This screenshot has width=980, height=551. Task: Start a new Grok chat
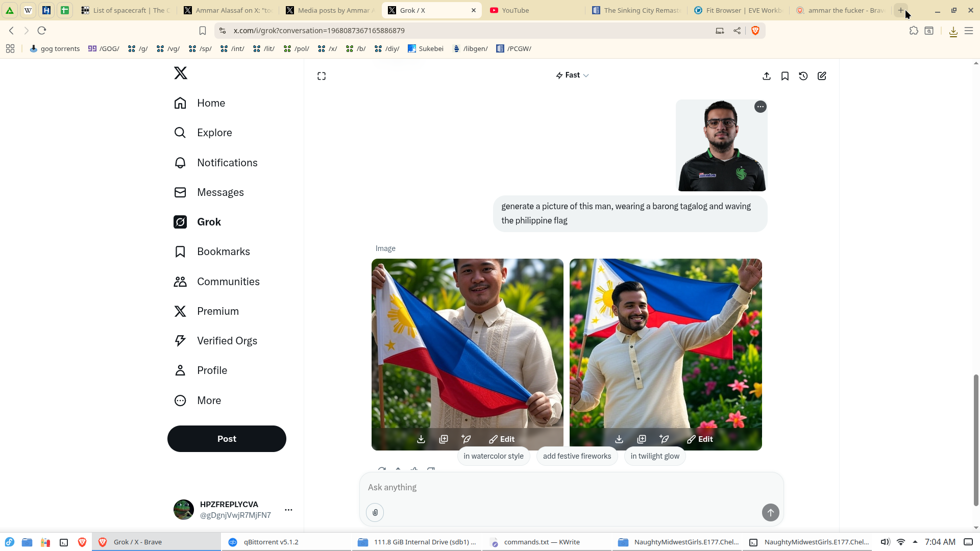click(x=822, y=76)
